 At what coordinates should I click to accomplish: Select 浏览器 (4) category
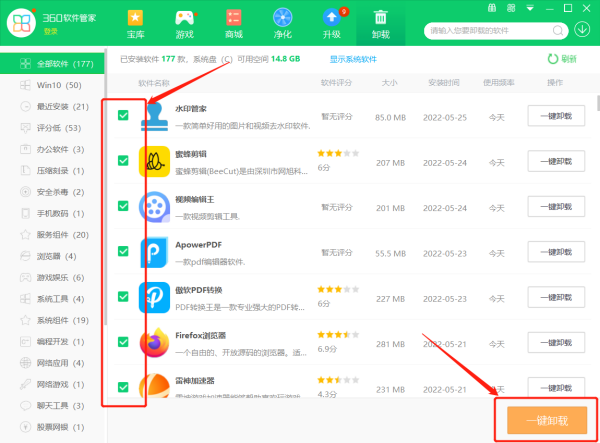[x=52, y=256]
